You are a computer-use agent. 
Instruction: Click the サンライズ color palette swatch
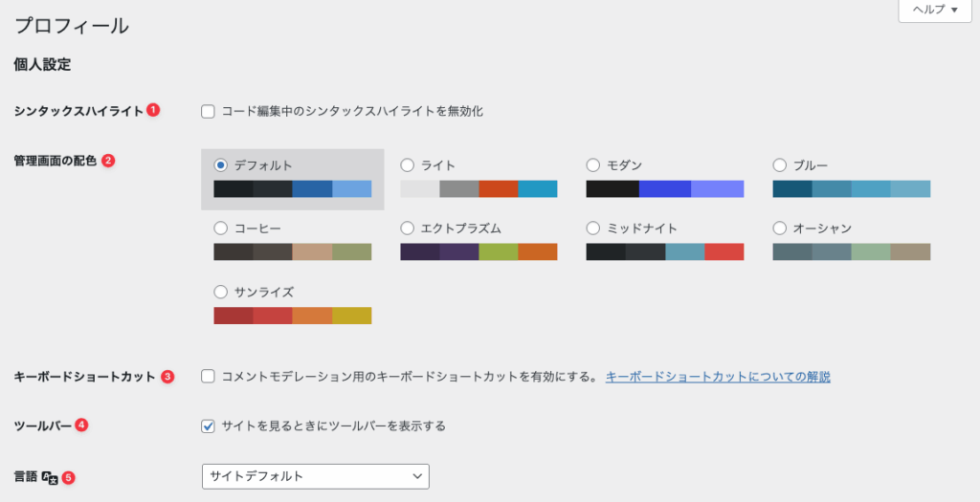[x=292, y=316]
